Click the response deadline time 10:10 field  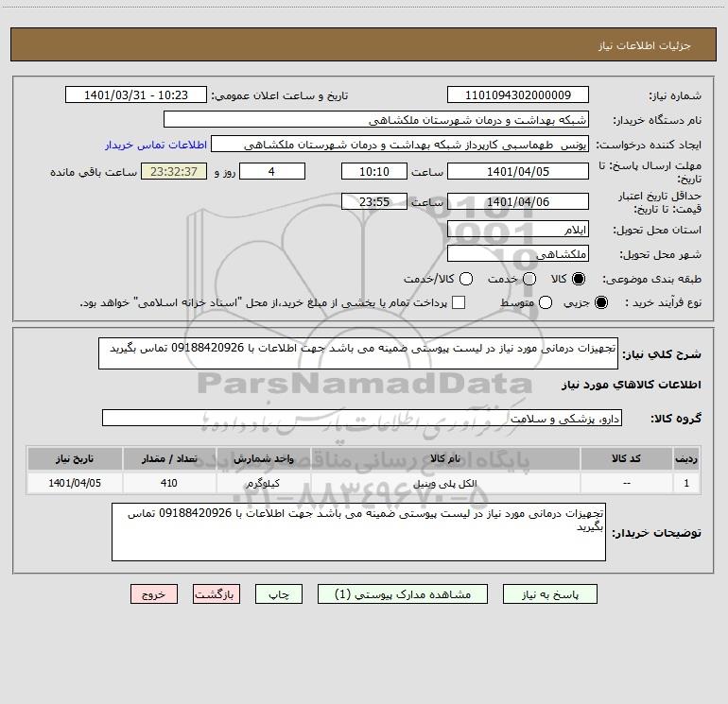pos(374,171)
